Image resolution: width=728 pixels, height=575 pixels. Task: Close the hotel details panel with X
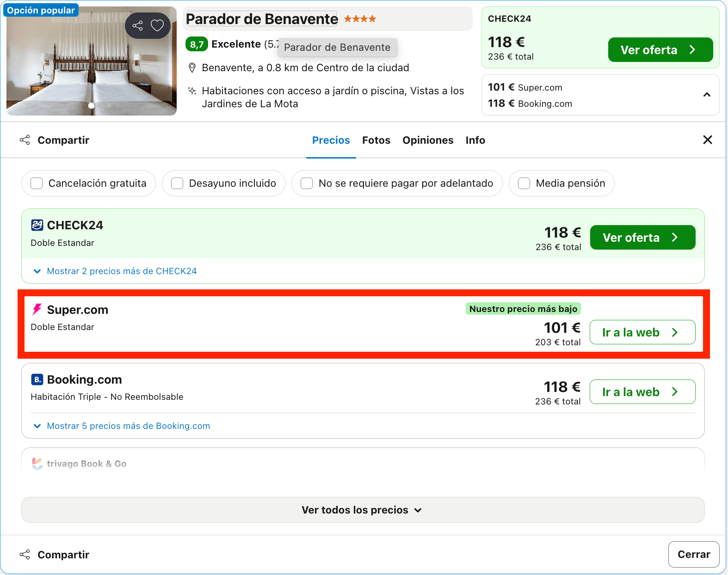click(708, 140)
